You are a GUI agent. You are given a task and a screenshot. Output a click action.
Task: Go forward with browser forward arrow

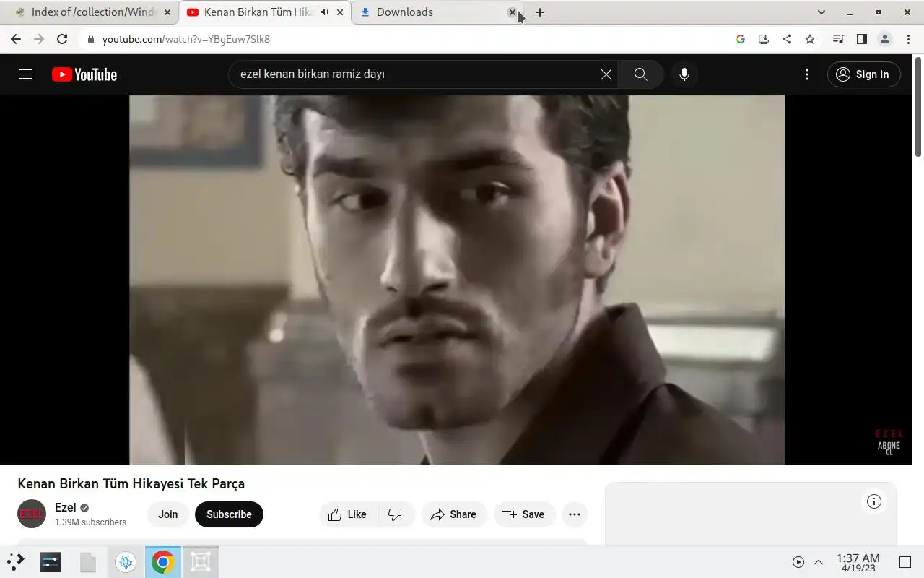tap(39, 39)
